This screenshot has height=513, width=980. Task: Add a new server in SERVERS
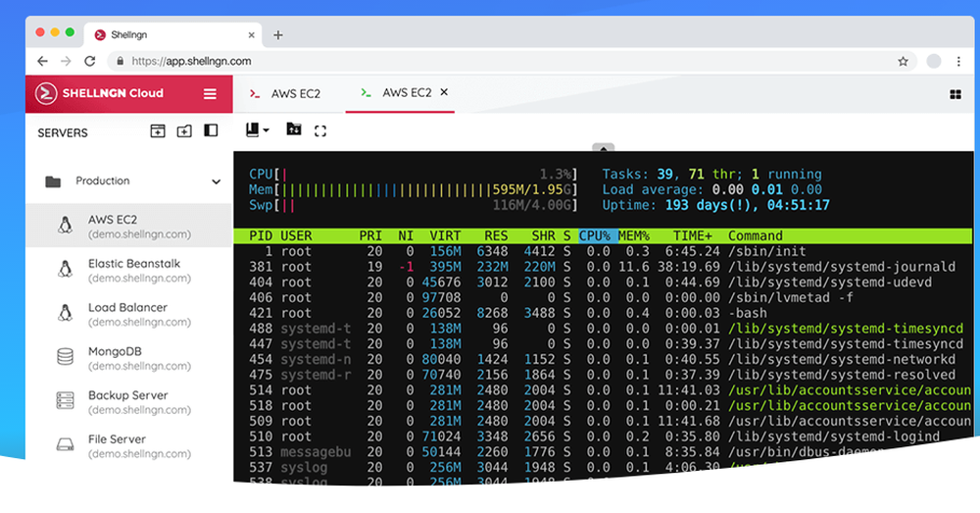coord(158,130)
